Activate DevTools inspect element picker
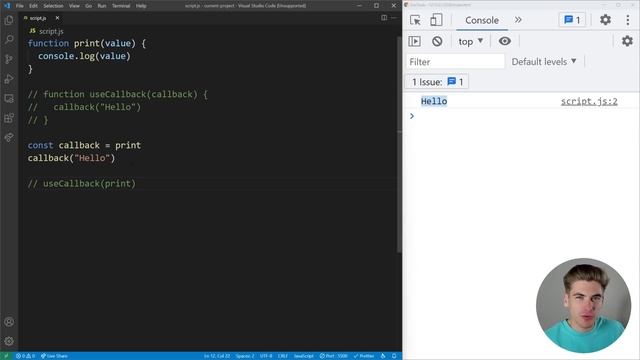 click(416, 20)
